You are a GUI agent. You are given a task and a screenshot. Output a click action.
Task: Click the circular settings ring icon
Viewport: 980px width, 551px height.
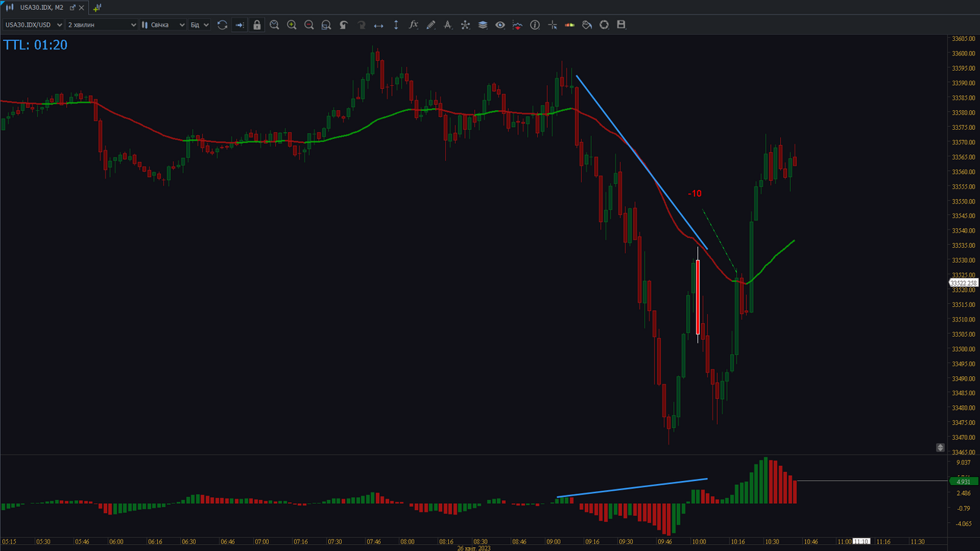[x=604, y=25]
